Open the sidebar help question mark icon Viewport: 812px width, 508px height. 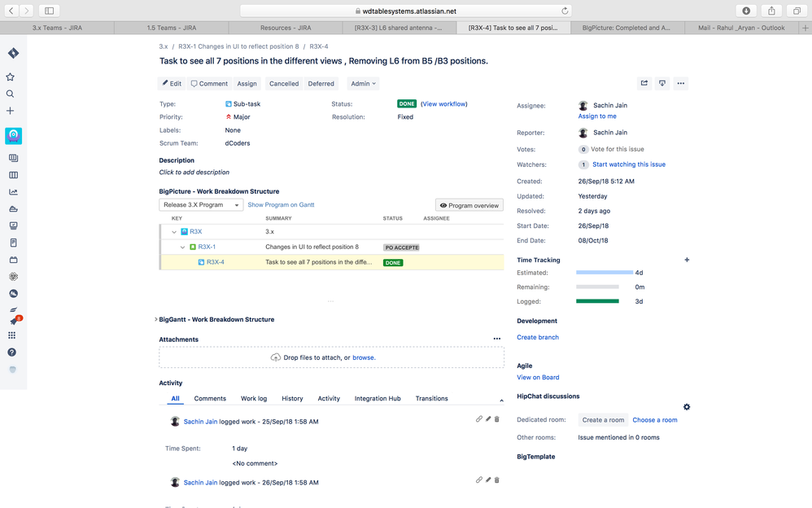pos(12,353)
